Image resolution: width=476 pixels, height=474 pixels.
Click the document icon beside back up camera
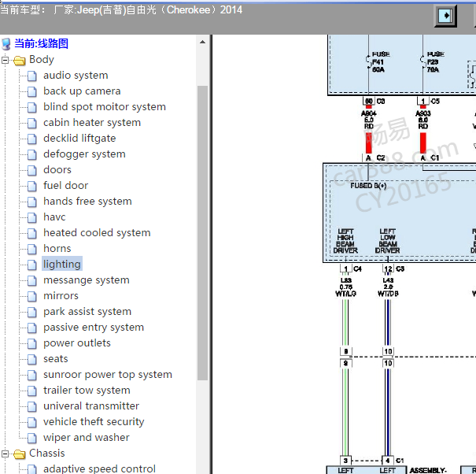pos(32,92)
